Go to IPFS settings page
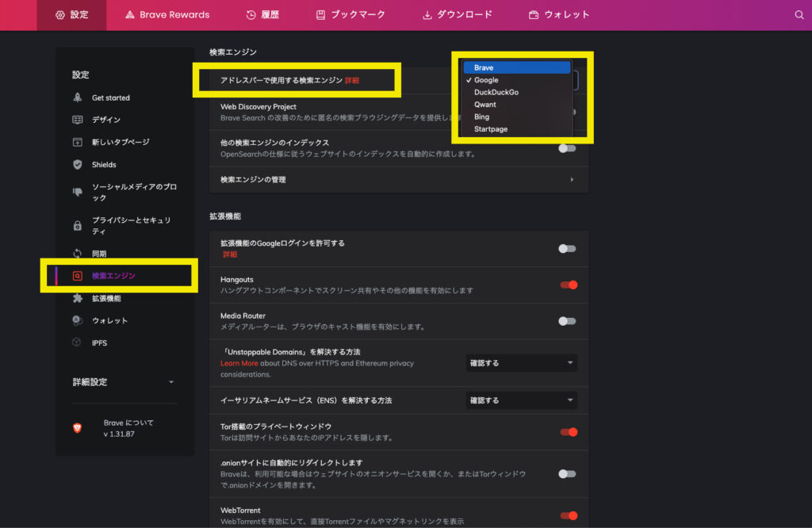Screen dimensions: 812x528 [99, 342]
